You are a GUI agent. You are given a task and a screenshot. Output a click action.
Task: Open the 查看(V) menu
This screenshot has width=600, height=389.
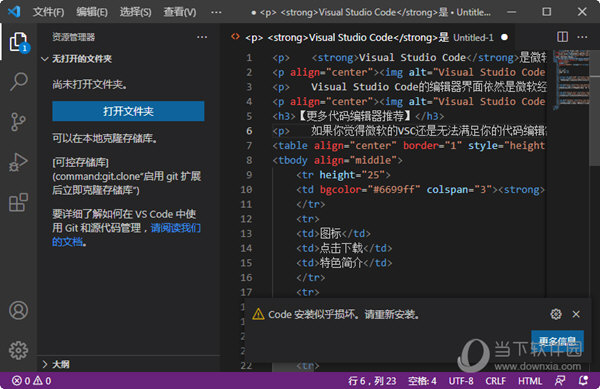click(x=179, y=12)
